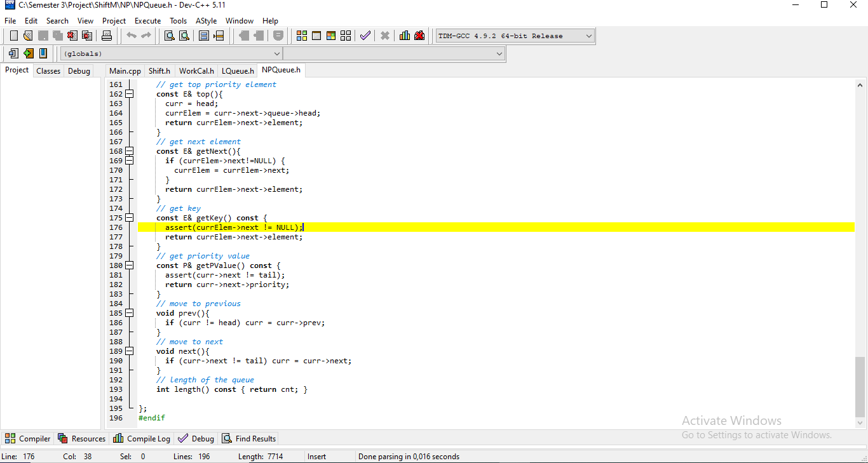
Task: Collapse the getNext() fold at line 168
Action: click(x=130, y=151)
